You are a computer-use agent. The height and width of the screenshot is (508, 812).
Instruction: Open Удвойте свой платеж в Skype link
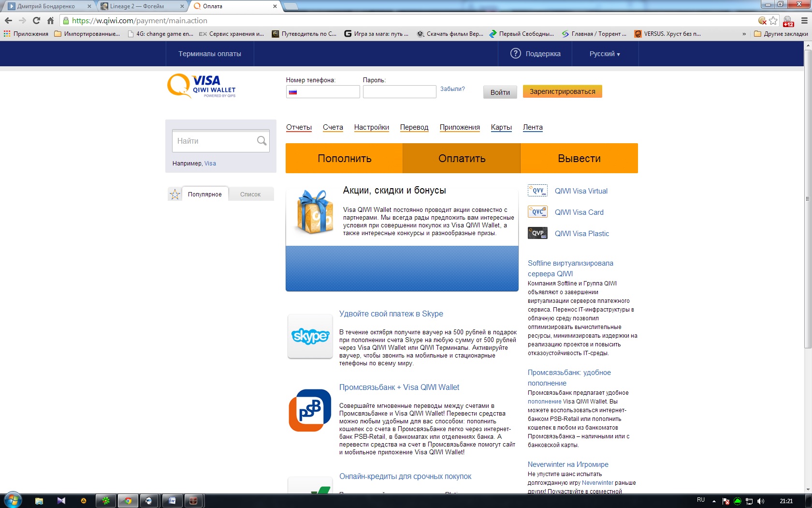pos(391,314)
